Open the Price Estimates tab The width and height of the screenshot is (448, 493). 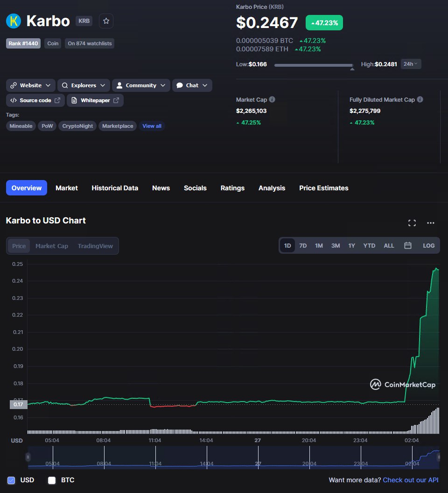pyautogui.click(x=324, y=187)
